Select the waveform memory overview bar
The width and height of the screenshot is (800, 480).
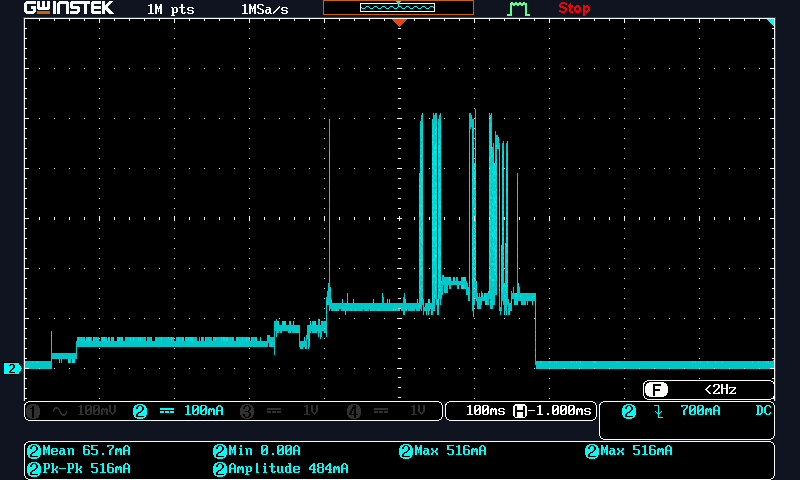coord(398,8)
